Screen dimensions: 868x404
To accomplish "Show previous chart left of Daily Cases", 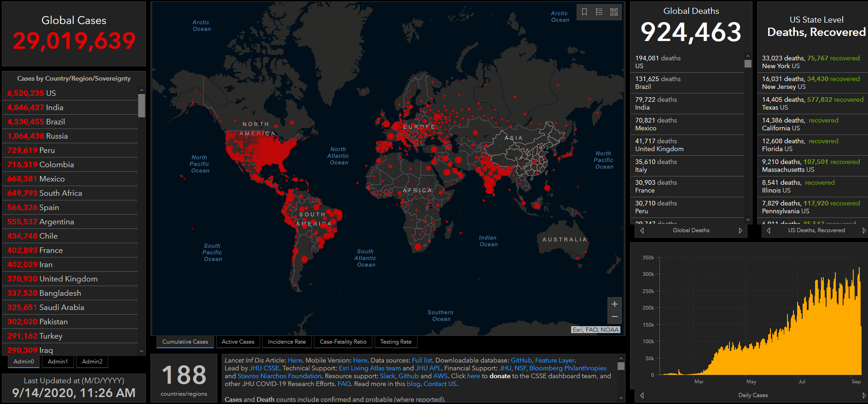I will pos(642,395).
